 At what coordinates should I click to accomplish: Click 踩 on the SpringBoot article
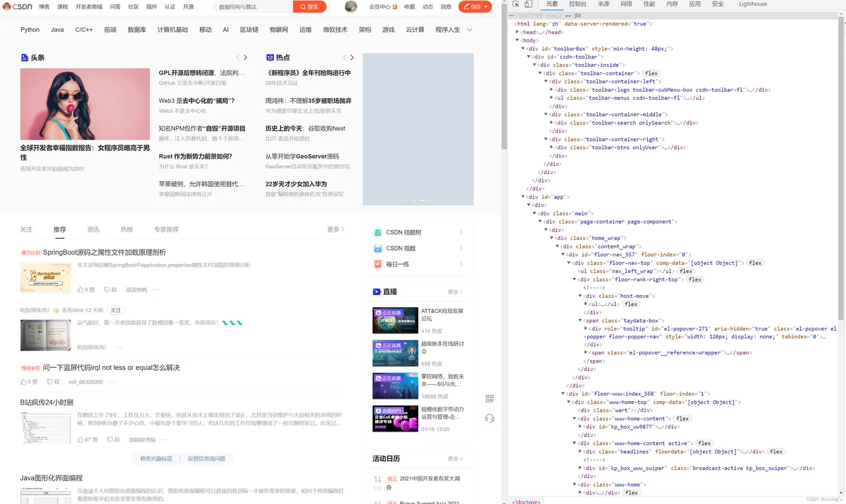[110, 289]
